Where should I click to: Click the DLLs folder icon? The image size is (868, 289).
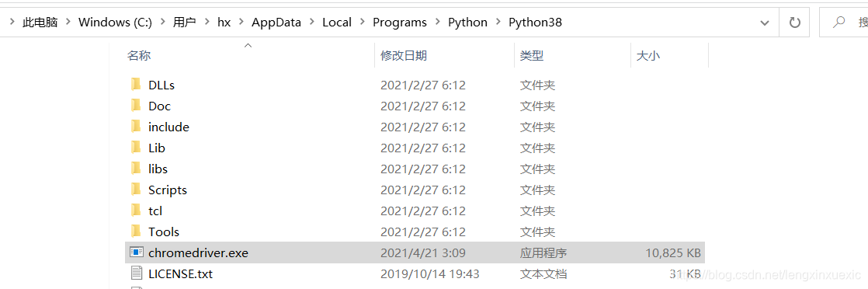[x=136, y=85]
